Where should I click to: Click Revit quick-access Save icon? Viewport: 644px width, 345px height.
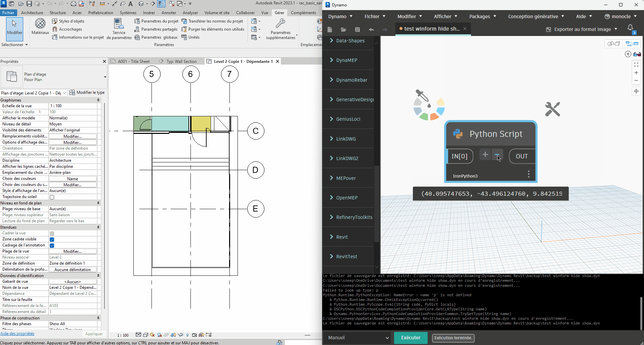(29, 4)
